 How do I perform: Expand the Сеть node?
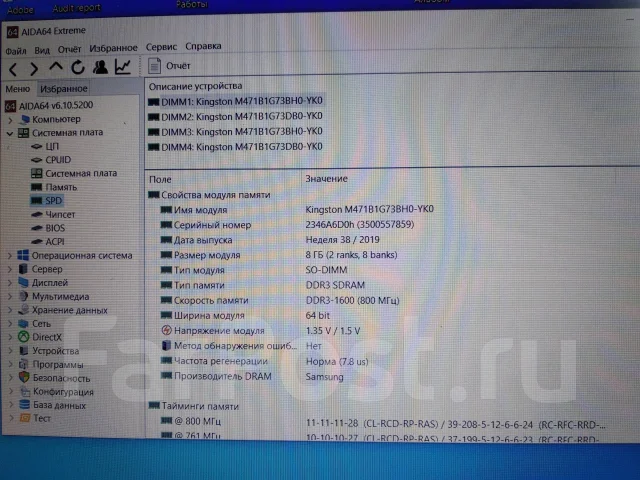[10, 324]
